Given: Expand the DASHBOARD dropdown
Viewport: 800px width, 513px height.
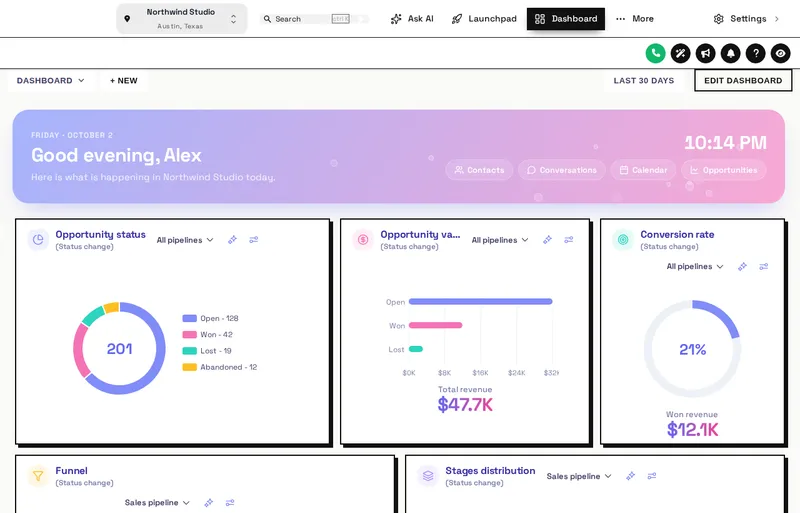Looking at the screenshot, I should 51,81.
